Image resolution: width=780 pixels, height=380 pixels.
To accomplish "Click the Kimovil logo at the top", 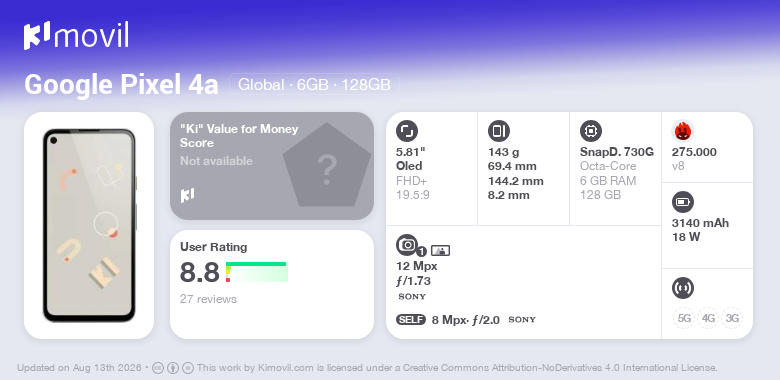I will [76, 36].
